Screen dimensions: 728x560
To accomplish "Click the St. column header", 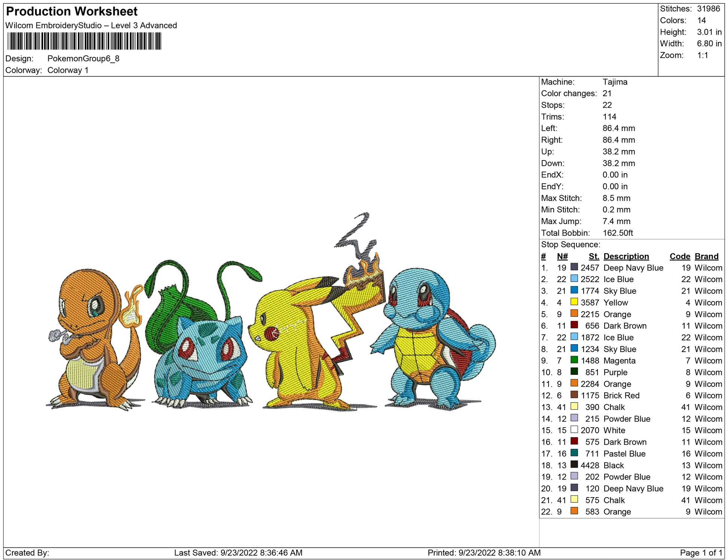I will tap(594, 256).
